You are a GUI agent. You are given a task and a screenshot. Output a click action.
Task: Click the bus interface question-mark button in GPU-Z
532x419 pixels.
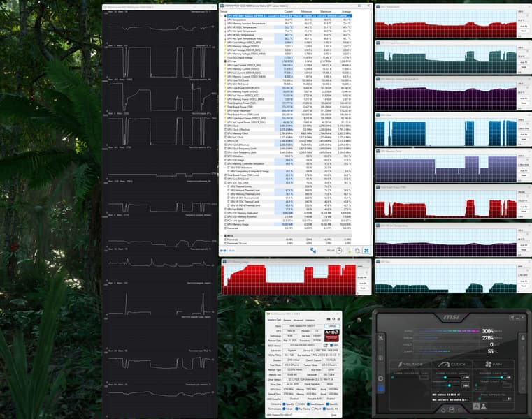pos(338,355)
